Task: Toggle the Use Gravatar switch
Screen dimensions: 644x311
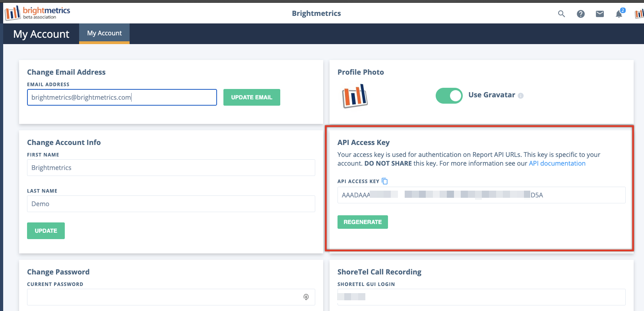Action: 449,96
